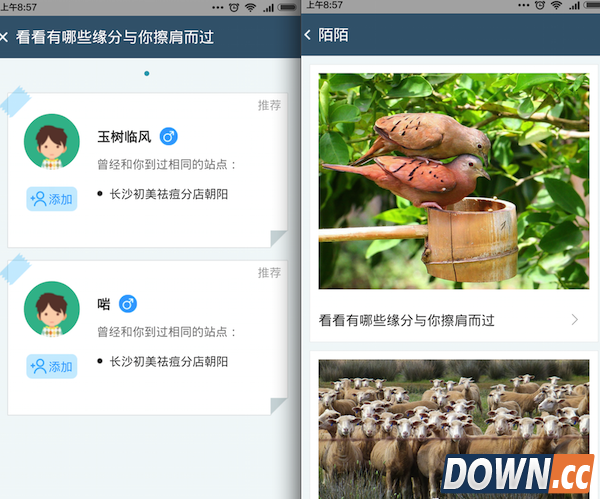
Task: Select the station 长沙初美祛痘分店朝阳 under 玉树临风
Action: coord(169,194)
